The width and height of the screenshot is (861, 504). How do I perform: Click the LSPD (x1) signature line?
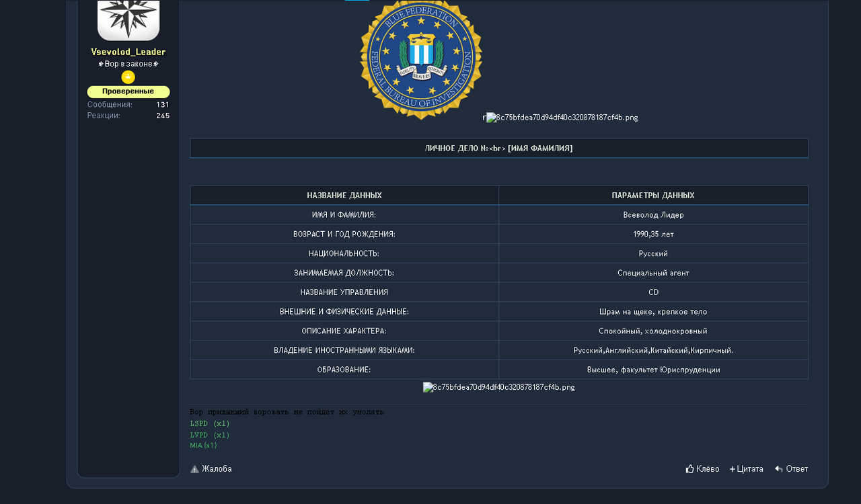click(210, 423)
